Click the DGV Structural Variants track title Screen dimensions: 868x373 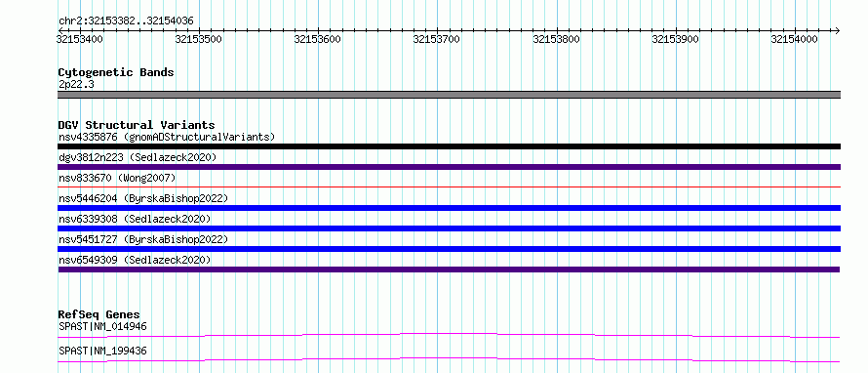[x=137, y=125]
